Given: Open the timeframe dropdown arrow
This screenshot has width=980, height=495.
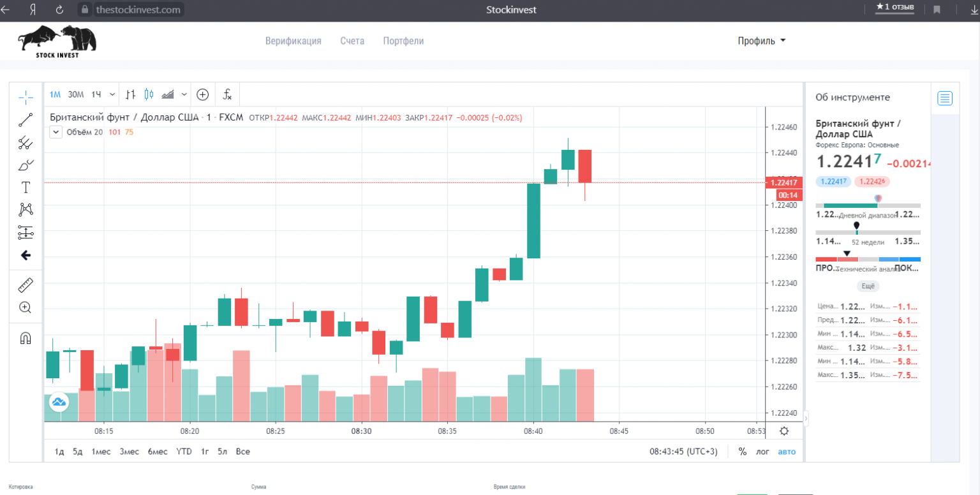Looking at the screenshot, I should [112, 94].
